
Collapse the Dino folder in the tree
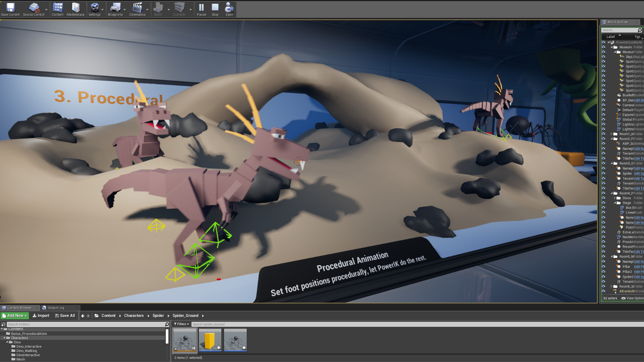(7, 342)
